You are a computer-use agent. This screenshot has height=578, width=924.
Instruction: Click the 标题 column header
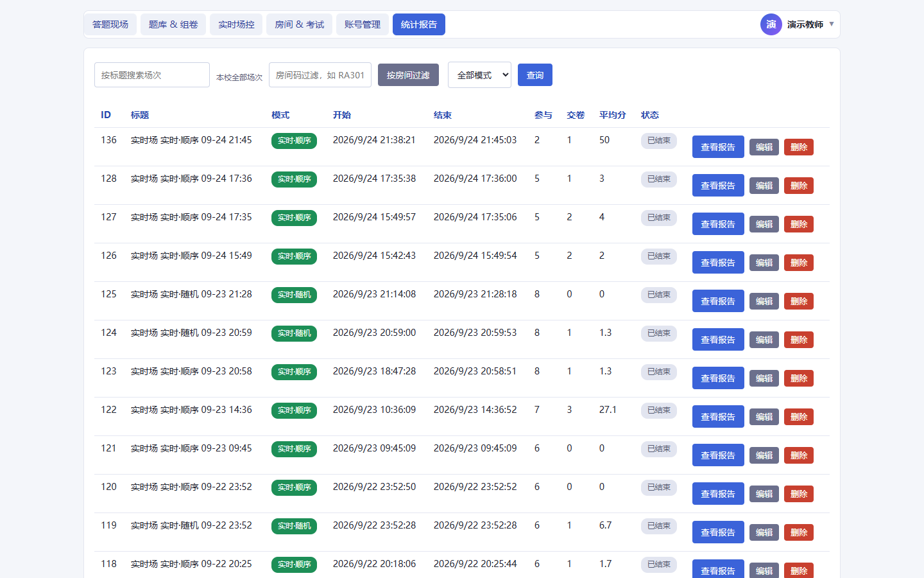tap(140, 115)
